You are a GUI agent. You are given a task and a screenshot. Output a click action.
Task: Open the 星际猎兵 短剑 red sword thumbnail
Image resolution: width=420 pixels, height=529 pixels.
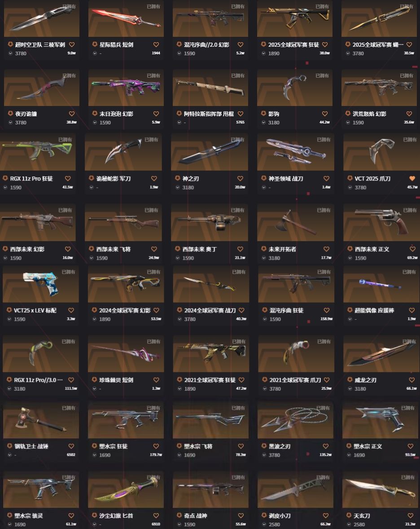[x=126, y=18]
